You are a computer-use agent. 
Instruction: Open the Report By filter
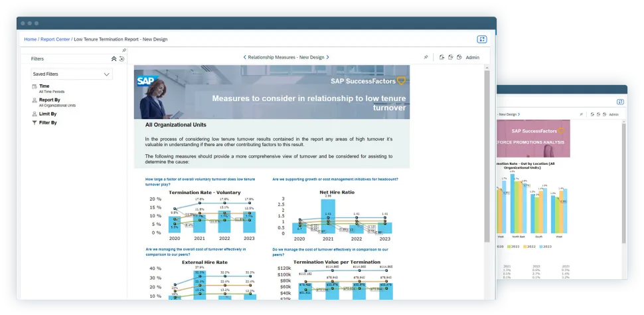49,100
